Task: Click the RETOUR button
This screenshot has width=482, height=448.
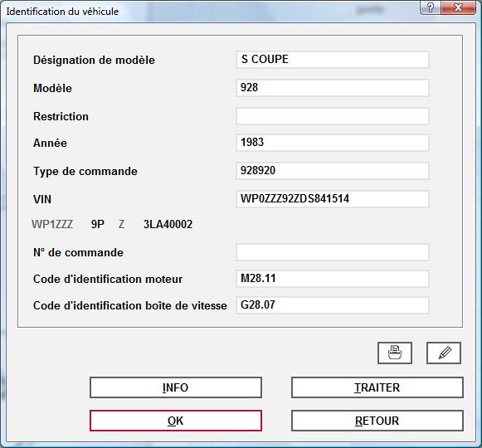Action: click(x=377, y=421)
